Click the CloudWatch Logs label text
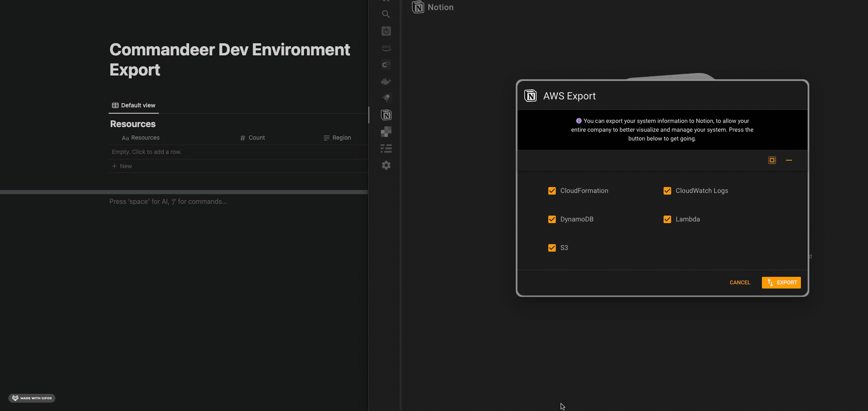 click(702, 191)
